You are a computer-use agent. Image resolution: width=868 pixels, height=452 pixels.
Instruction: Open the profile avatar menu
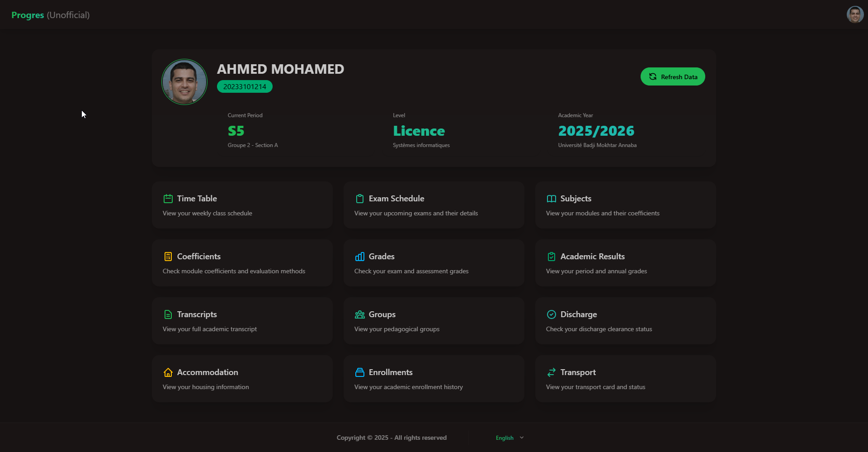point(855,14)
